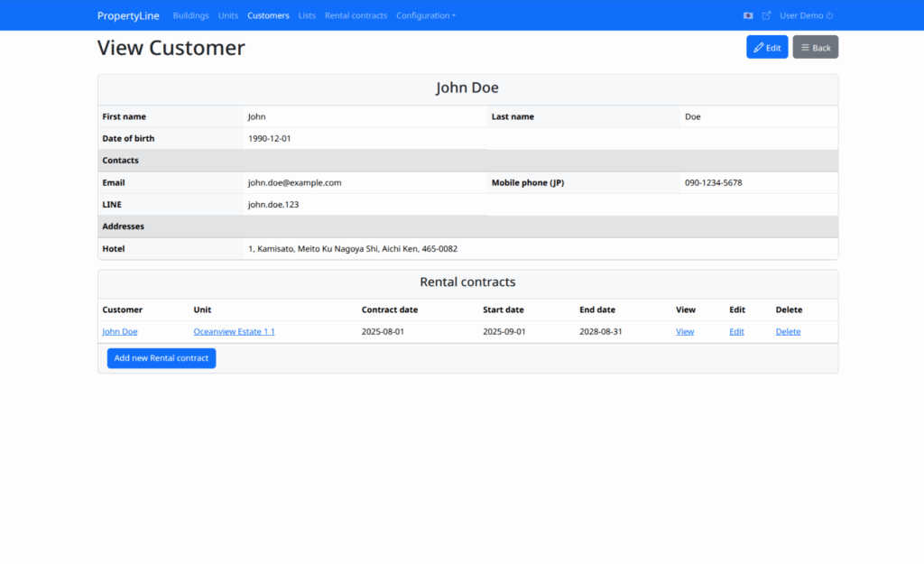Delete the rental contract row
Viewport: 924px width, 564px height.
click(788, 331)
